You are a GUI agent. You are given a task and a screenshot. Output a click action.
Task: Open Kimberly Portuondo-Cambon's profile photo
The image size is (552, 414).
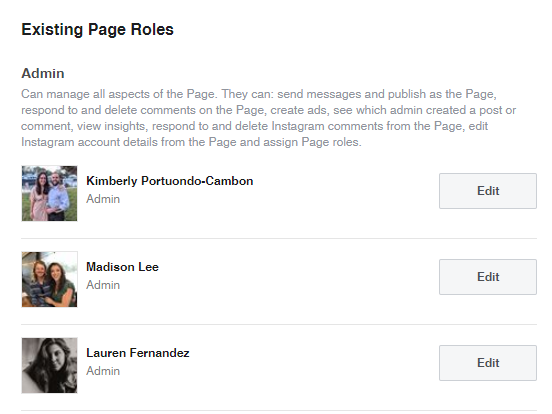click(x=49, y=193)
